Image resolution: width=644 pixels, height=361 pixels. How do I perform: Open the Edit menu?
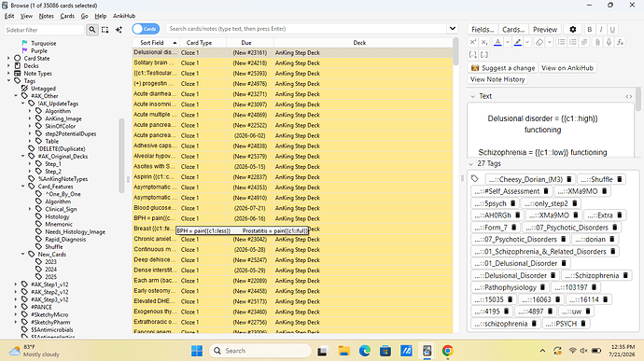click(x=9, y=16)
